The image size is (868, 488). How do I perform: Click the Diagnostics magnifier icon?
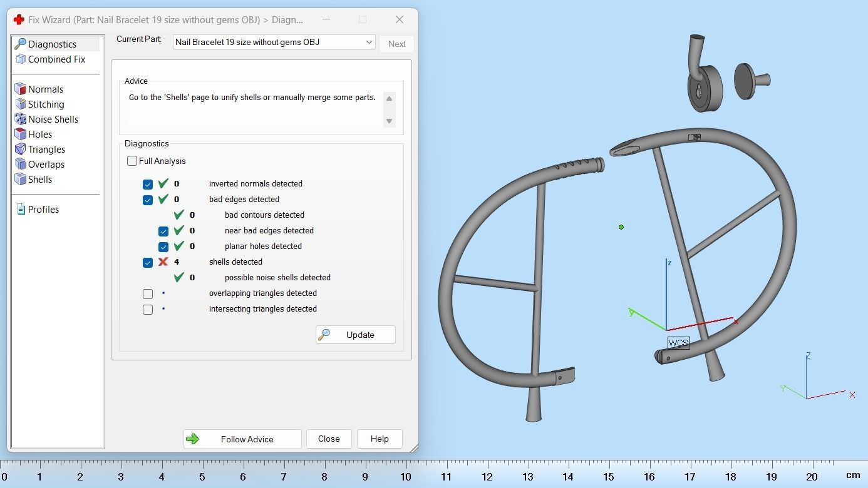20,44
